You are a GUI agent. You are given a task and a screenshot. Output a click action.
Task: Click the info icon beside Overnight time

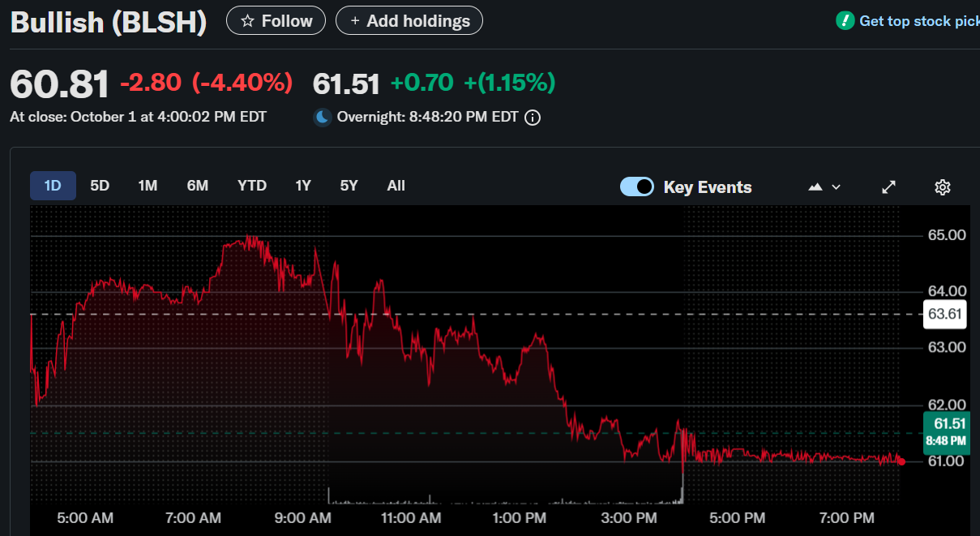[x=533, y=118]
